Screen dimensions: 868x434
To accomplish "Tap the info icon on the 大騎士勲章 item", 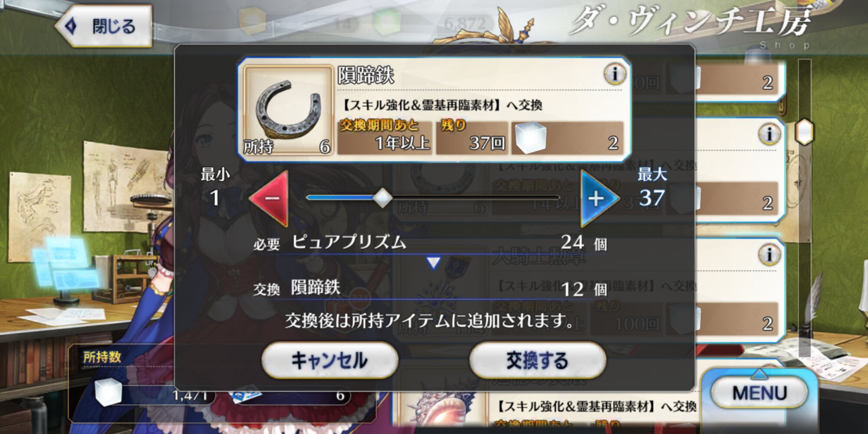I will [x=769, y=254].
